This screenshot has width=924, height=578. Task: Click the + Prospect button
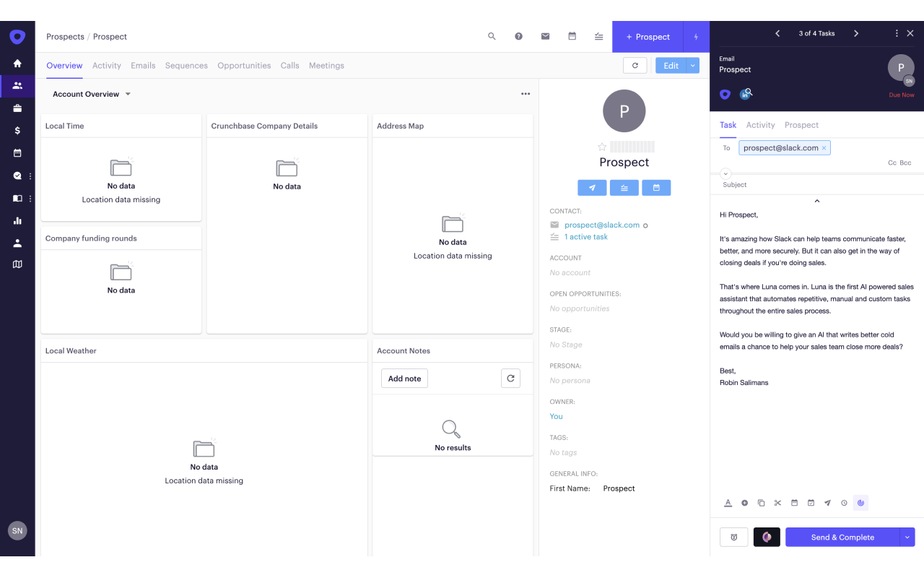tap(648, 37)
